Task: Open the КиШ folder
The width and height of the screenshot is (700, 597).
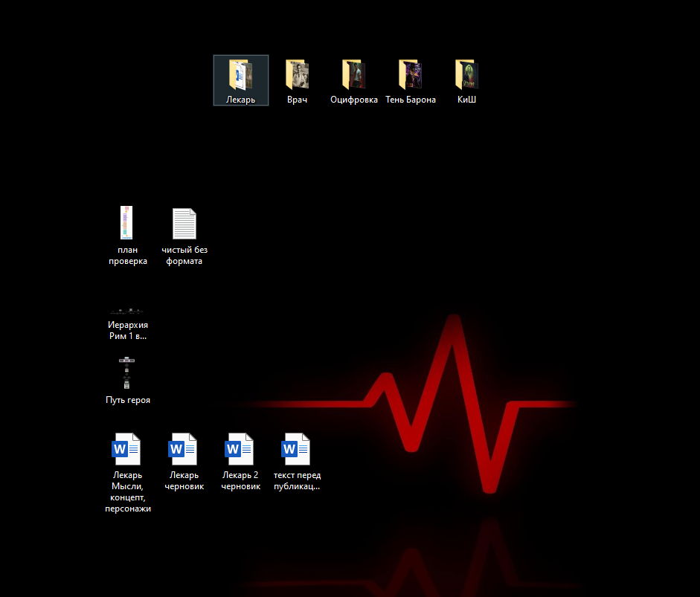Action: tap(466, 75)
